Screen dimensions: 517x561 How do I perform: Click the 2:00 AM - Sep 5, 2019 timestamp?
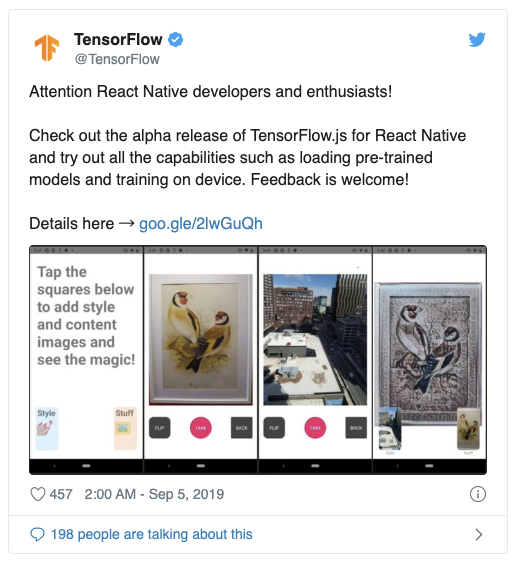(154, 494)
